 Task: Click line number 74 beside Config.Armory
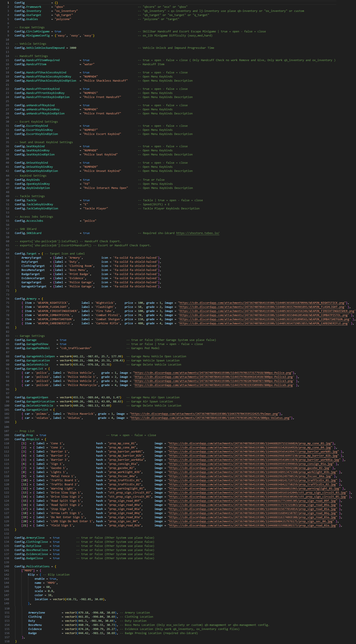8,299
